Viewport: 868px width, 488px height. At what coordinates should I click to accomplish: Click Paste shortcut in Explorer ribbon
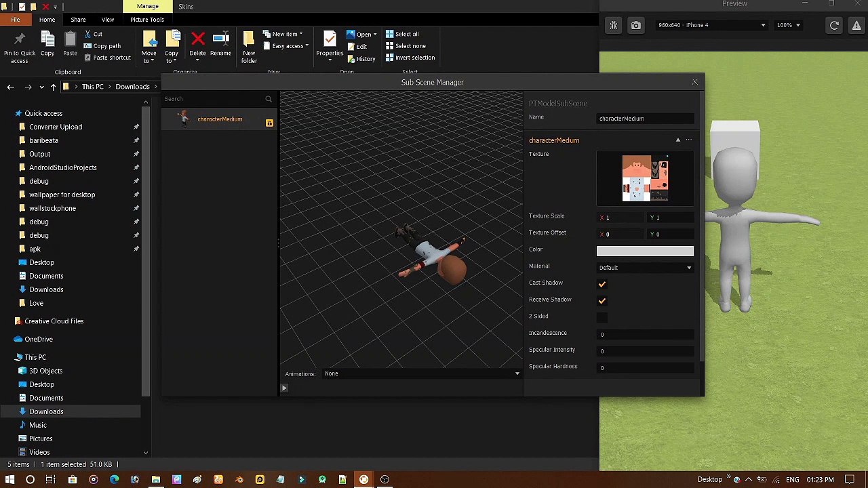107,58
